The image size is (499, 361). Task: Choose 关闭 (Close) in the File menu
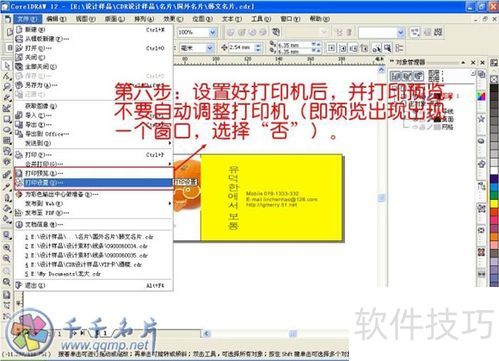93,57
